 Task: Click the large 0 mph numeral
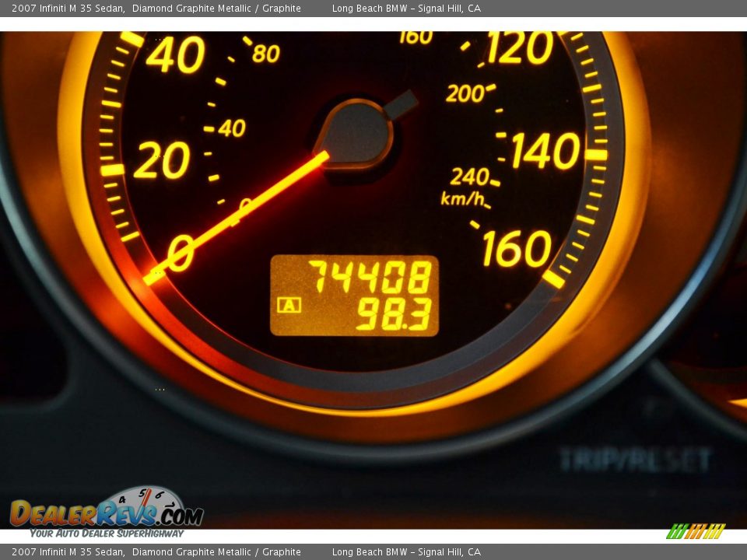pos(181,254)
